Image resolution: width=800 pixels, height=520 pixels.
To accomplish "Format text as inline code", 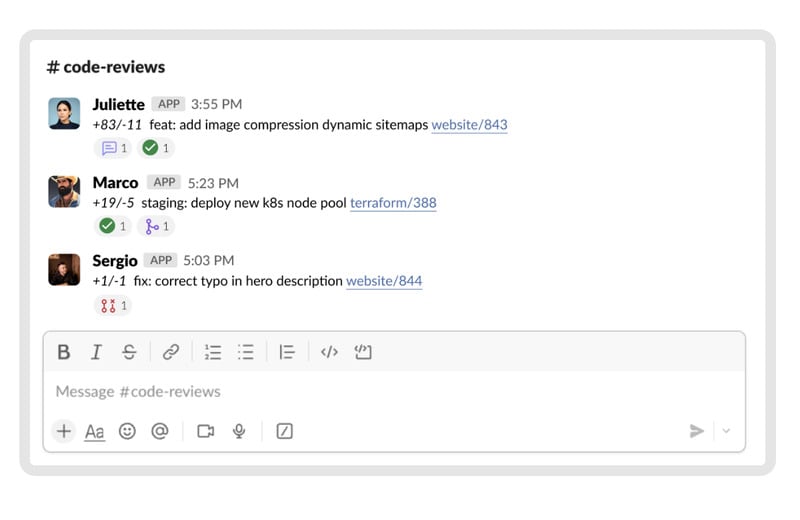I will point(329,352).
